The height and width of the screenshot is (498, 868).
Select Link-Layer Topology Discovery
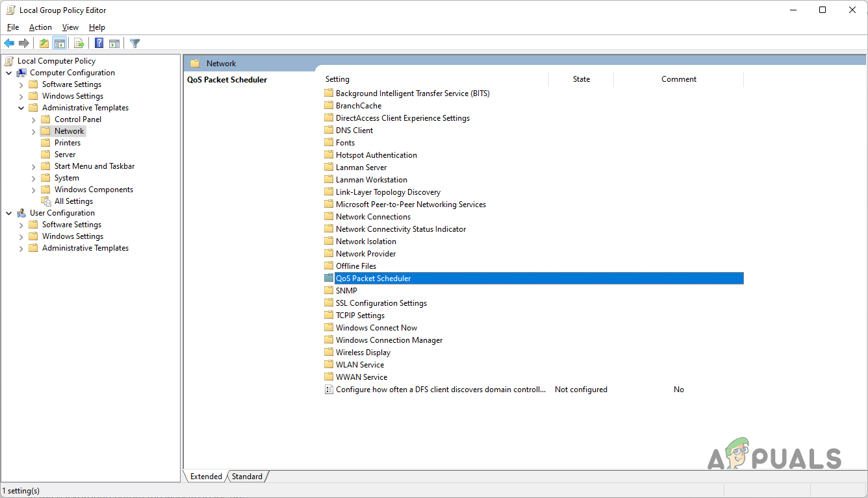coord(388,192)
